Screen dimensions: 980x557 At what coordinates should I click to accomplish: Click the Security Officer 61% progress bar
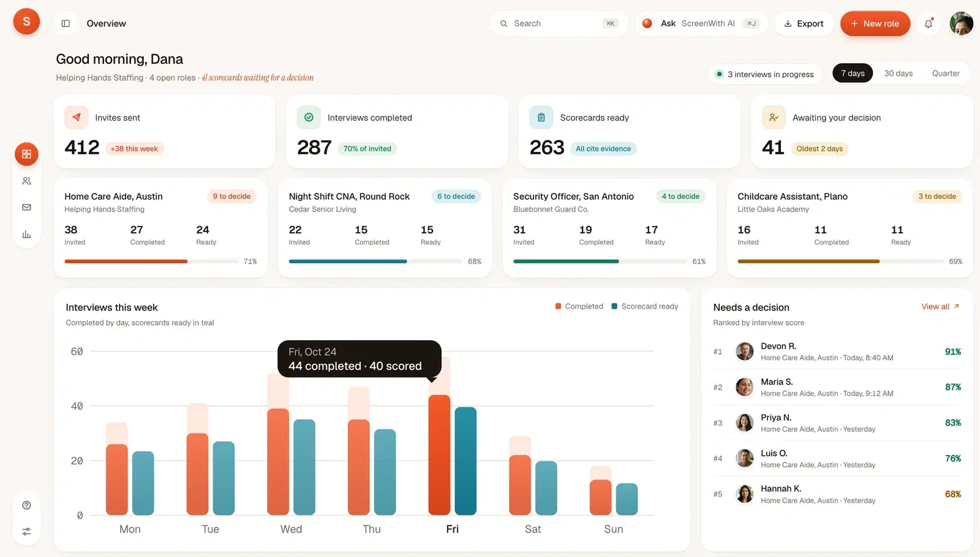point(600,262)
